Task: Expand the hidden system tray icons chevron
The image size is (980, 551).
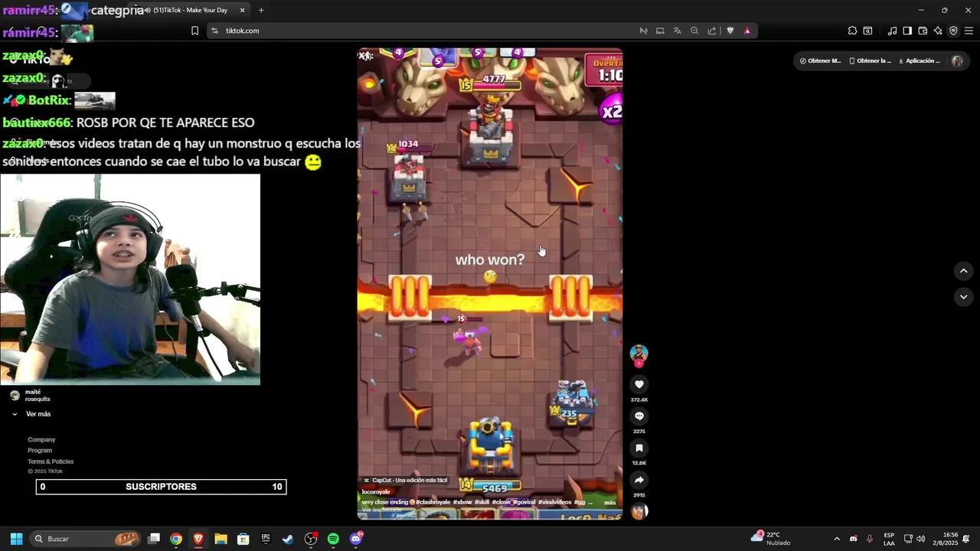Action: pos(837,539)
